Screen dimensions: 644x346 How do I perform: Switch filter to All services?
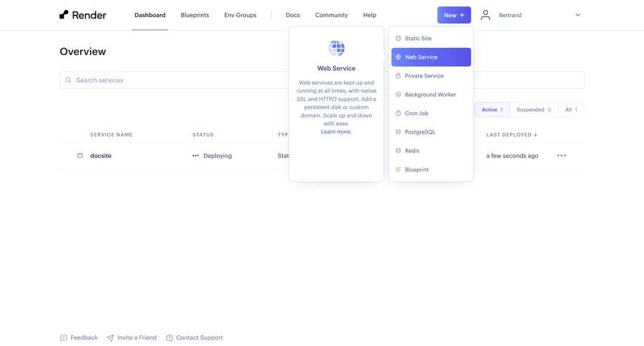[571, 109]
